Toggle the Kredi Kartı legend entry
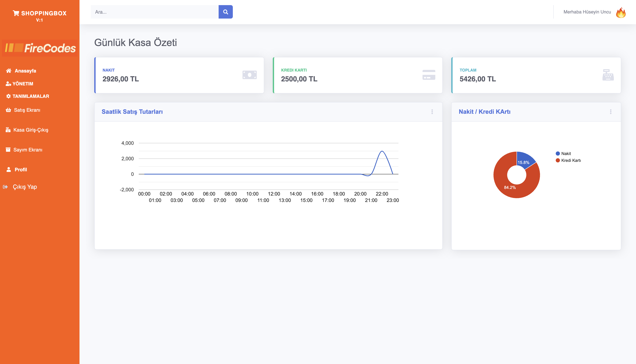This screenshot has width=636, height=364. coord(568,160)
